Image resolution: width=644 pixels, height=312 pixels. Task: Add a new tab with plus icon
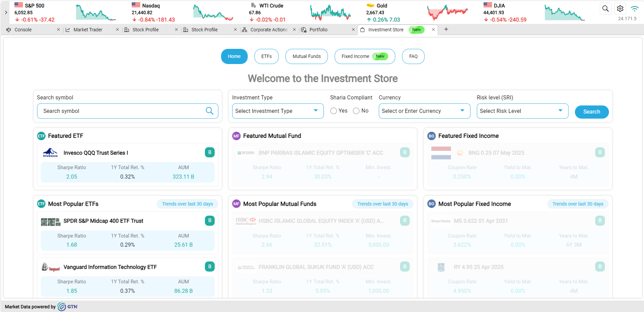446,29
